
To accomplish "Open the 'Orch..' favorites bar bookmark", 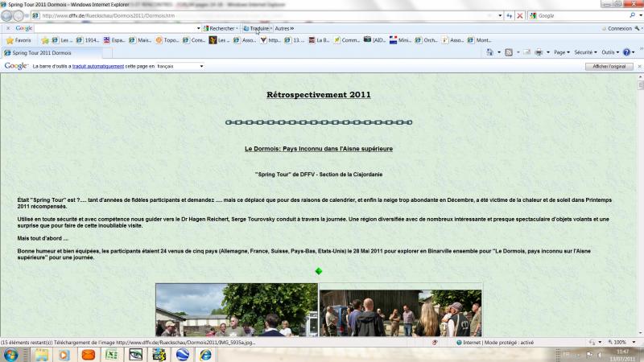I will (427, 40).
